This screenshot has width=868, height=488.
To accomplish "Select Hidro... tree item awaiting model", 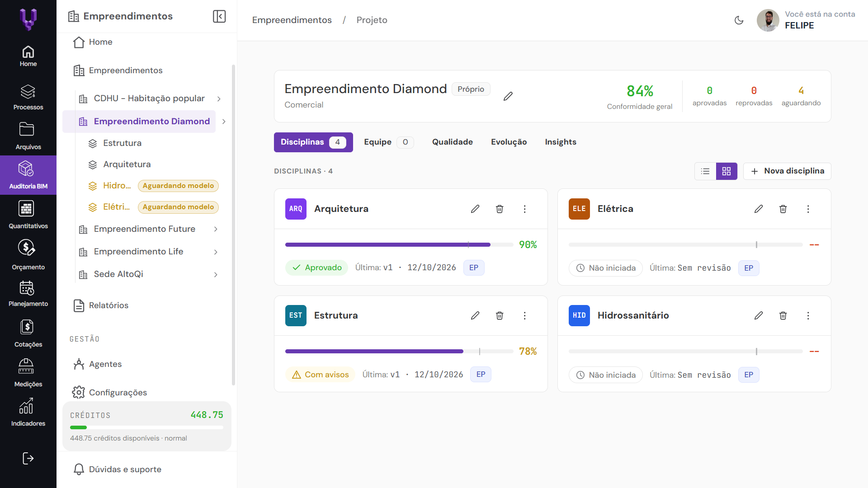I will 153,186.
